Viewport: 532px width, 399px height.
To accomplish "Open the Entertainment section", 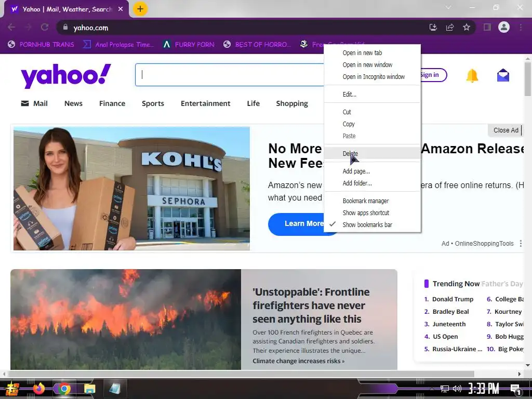I will pyautogui.click(x=205, y=103).
